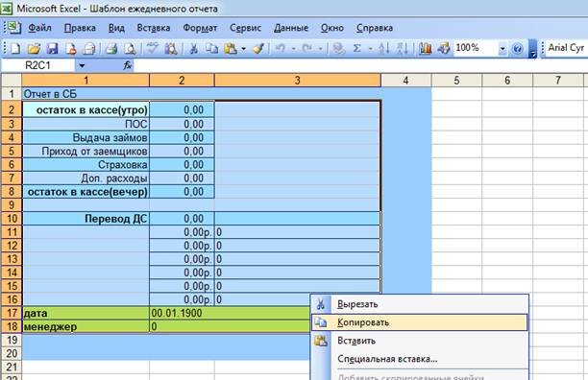The image size is (588, 380).
Task: Click cell 'Перевод ДС'
Action: 86,219
